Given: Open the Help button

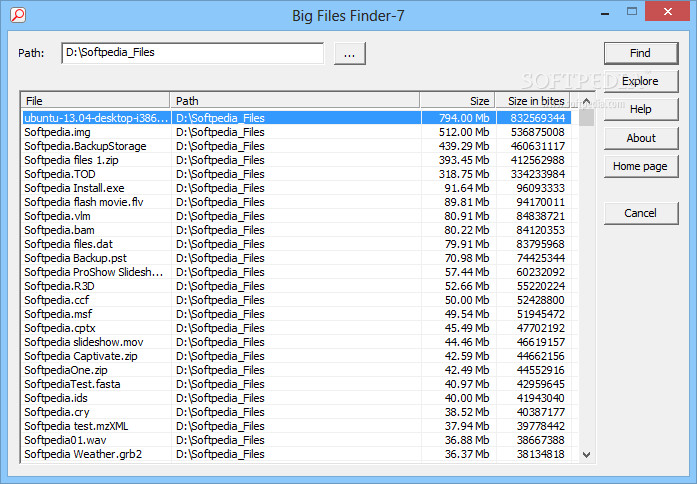Looking at the screenshot, I should point(641,109).
